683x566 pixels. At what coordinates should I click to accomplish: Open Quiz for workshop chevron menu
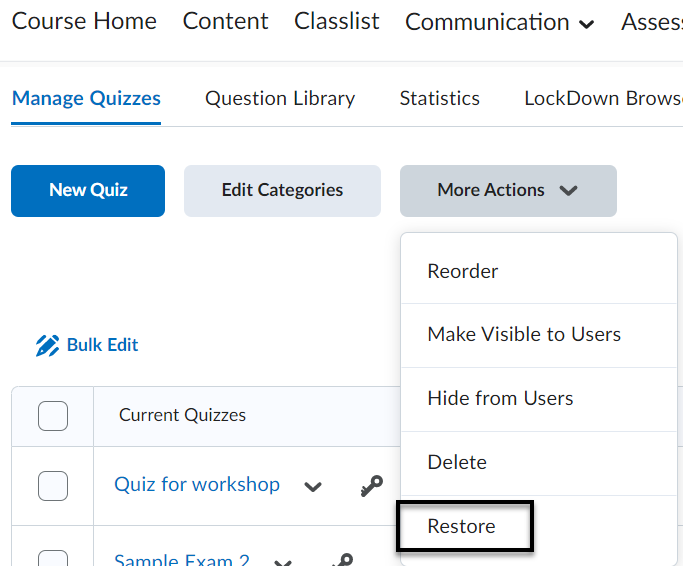(x=313, y=487)
